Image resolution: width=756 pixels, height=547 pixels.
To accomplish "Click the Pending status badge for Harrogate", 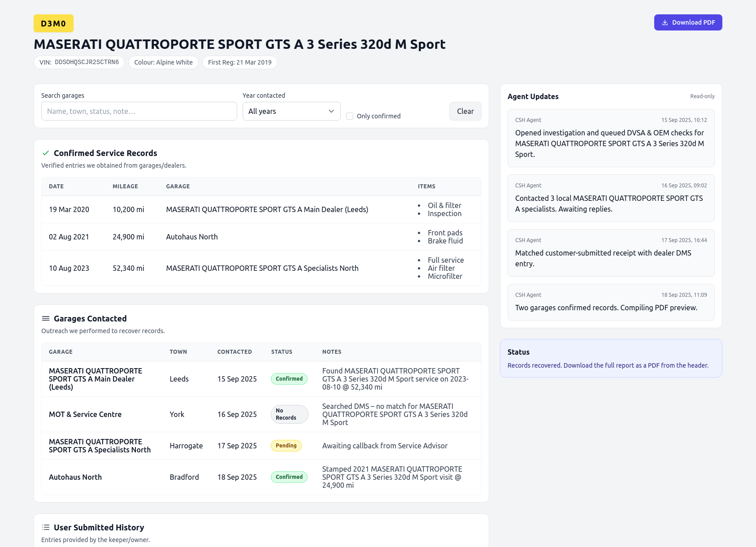I will 286,446.
